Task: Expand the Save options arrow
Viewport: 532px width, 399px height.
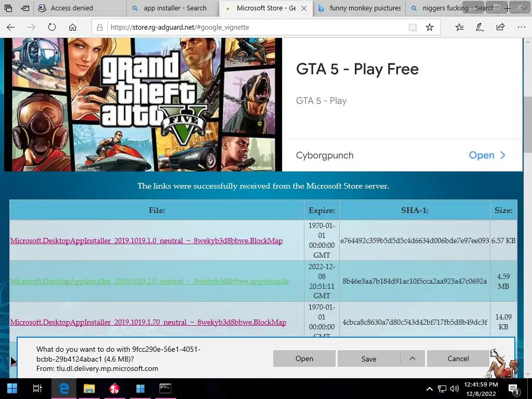Action: (413, 358)
